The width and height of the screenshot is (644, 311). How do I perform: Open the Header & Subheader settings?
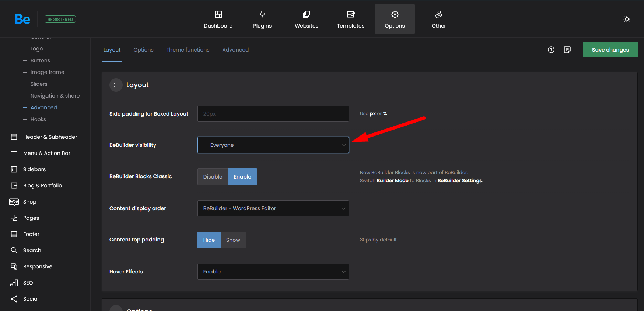pos(44,137)
